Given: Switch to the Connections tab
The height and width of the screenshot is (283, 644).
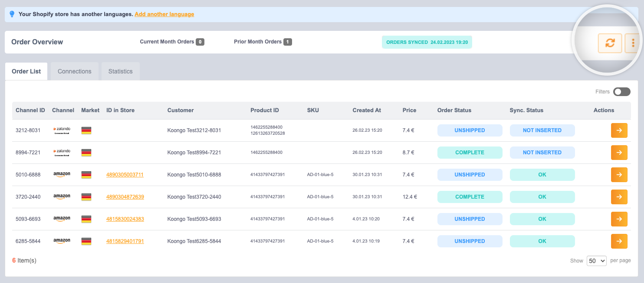Looking at the screenshot, I should pos(75,71).
